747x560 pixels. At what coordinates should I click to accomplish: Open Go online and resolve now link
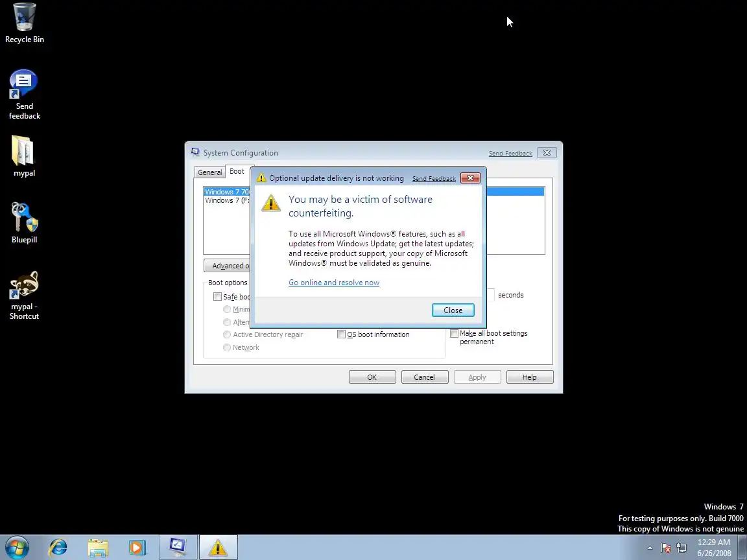(334, 283)
